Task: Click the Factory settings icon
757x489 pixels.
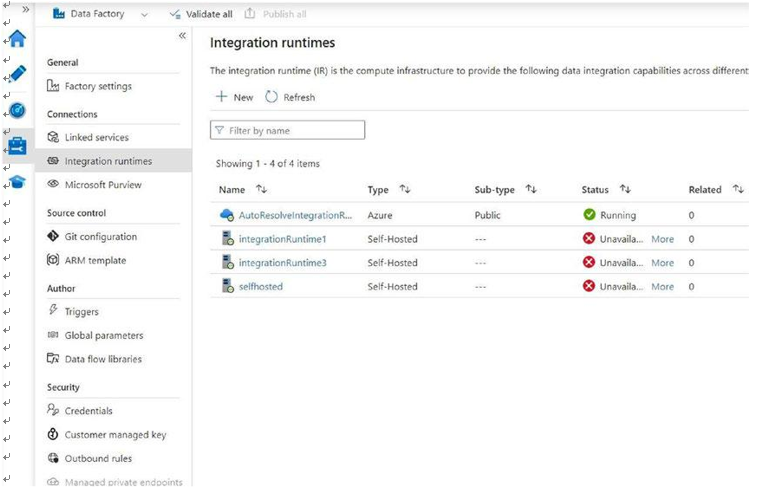Action: [x=53, y=85]
